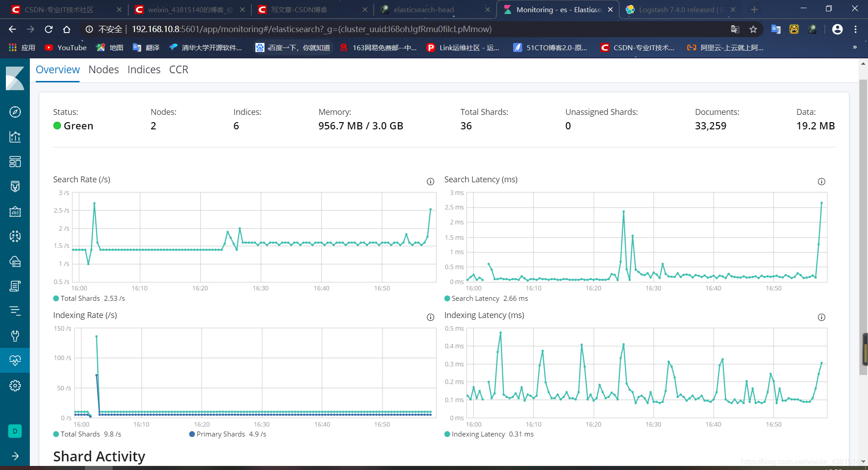Show info for Indexing Rate chart
The height and width of the screenshot is (470, 868).
[430, 317]
